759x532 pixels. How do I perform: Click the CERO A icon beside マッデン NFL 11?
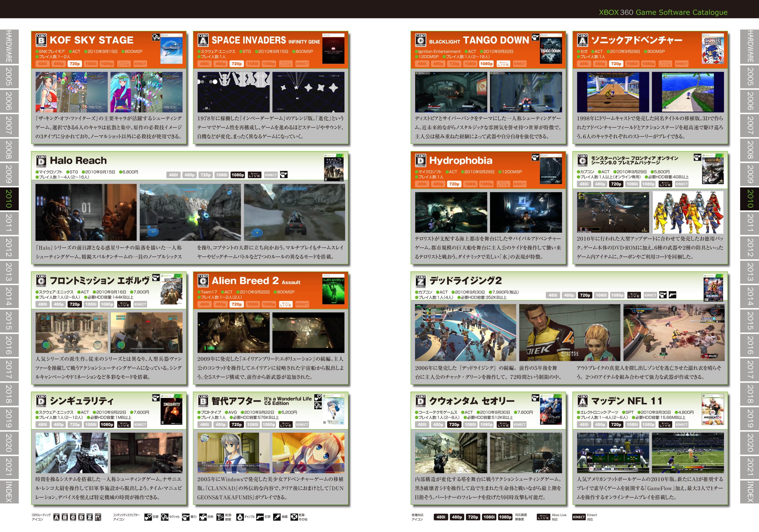click(583, 401)
